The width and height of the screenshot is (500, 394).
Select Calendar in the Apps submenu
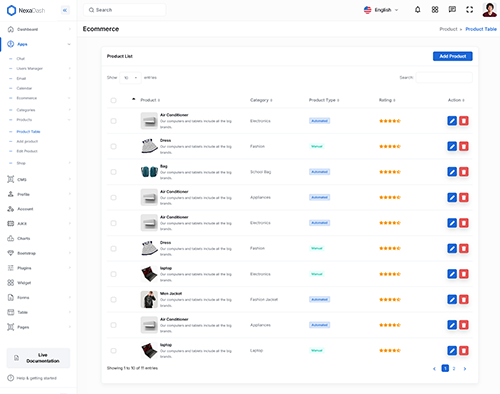coord(24,88)
